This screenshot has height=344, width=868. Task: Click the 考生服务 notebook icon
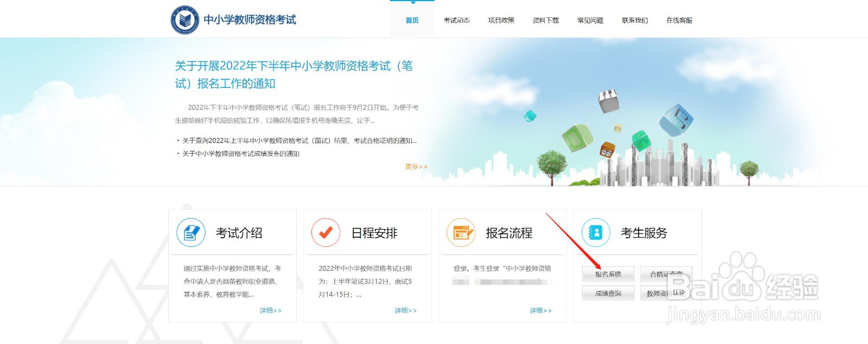click(596, 232)
